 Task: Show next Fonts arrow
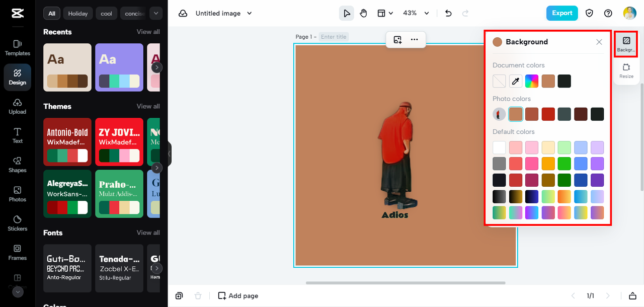pos(157,268)
